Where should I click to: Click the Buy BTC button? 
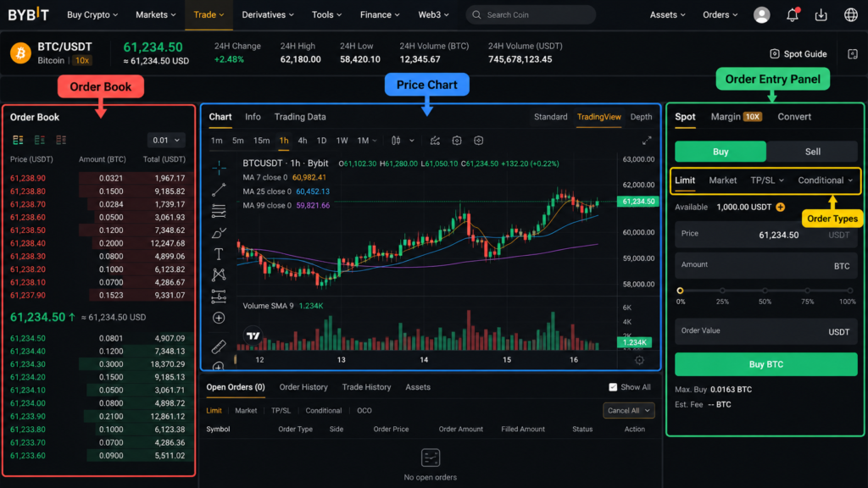point(765,364)
